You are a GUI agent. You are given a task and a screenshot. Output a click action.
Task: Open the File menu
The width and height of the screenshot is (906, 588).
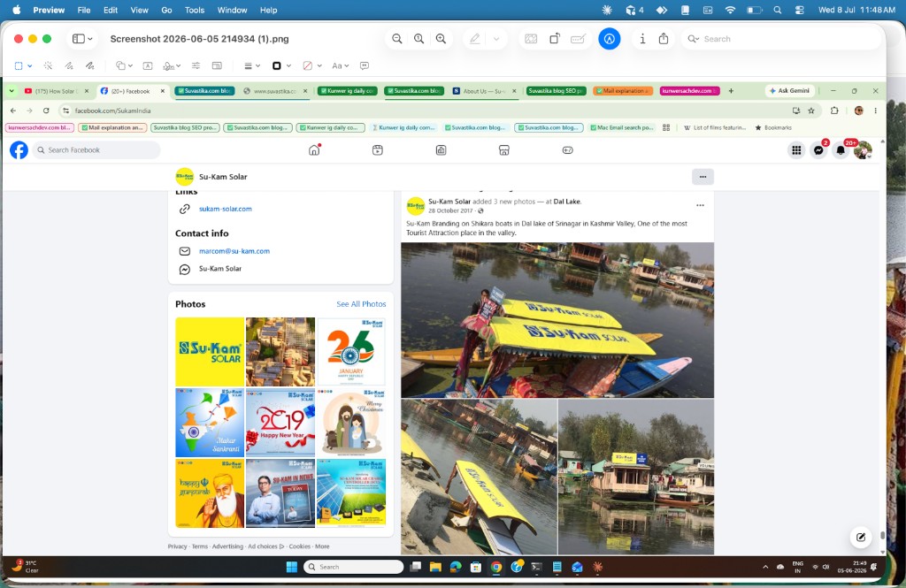(84, 10)
